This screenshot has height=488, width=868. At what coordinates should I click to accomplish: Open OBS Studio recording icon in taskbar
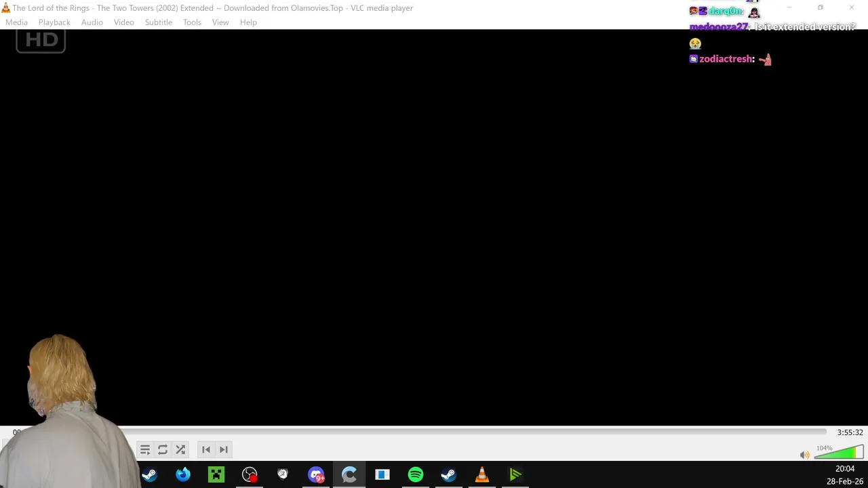tap(250, 475)
